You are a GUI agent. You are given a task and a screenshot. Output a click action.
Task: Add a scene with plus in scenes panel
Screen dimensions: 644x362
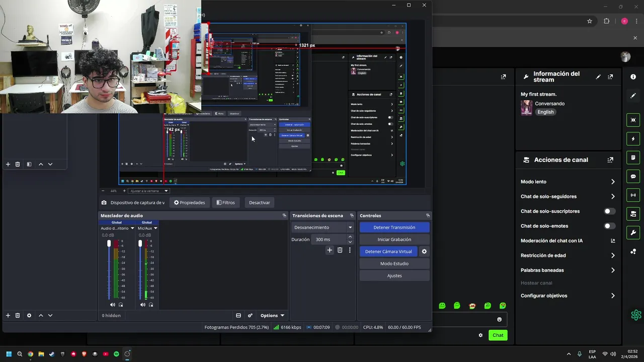pos(8,164)
